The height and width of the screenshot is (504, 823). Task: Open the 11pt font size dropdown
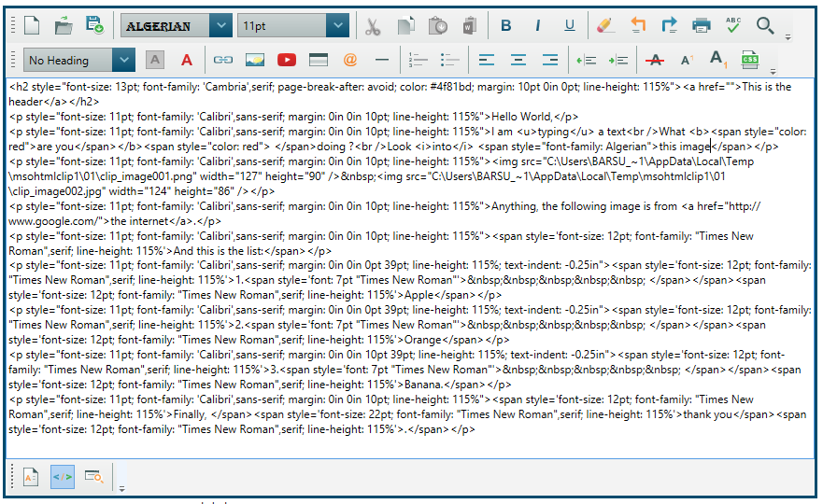click(338, 26)
